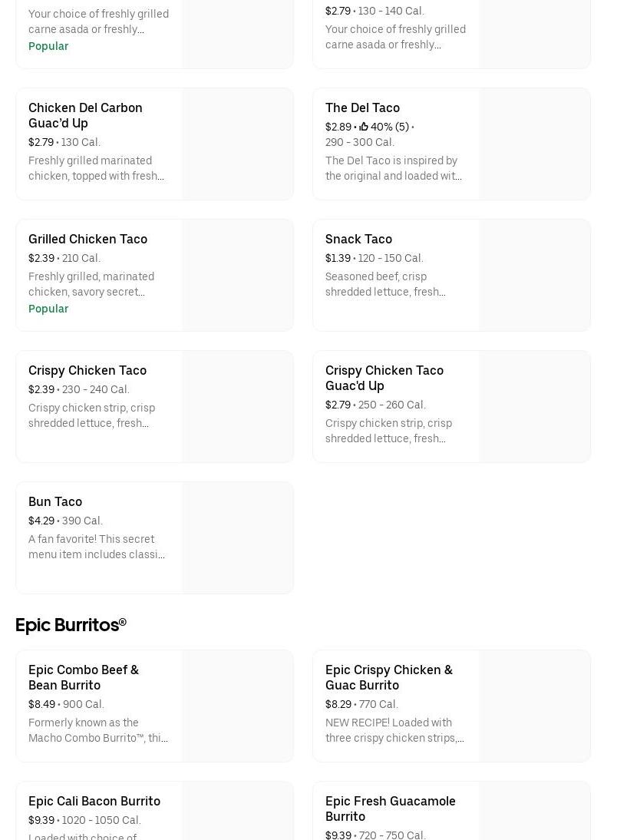Viewport: 617px width, 840px height.
Task: Click the Bun Taco image thumbnail
Action: click(x=237, y=537)
